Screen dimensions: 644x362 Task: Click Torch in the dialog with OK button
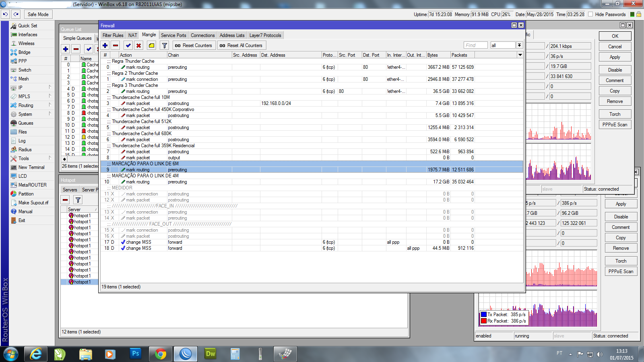click(615, 114)
